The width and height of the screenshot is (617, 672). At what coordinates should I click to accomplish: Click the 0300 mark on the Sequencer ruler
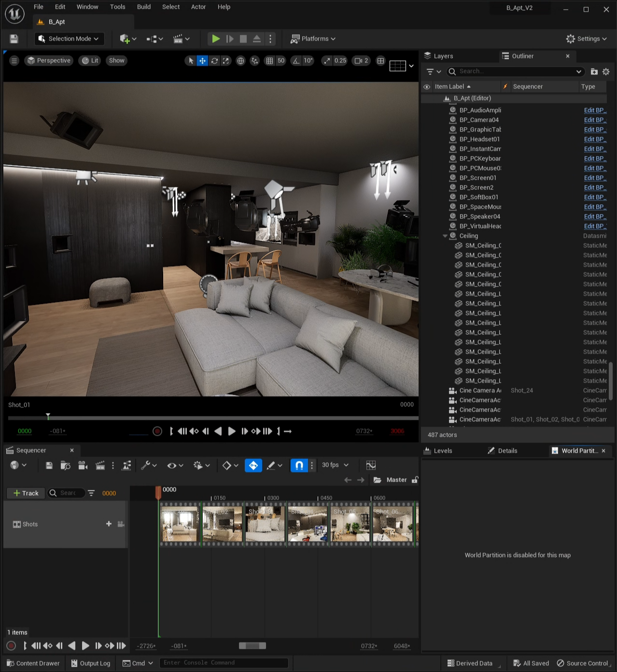click(x=273, y=498)
